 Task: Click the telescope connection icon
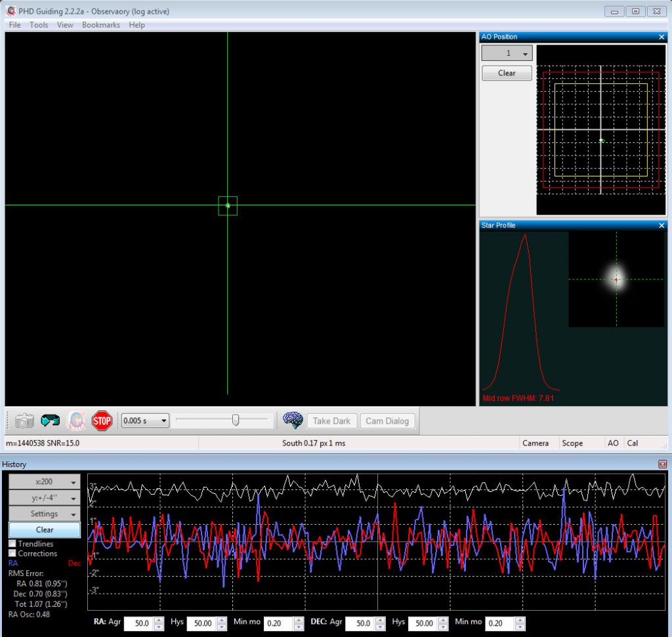pos(51,421)
